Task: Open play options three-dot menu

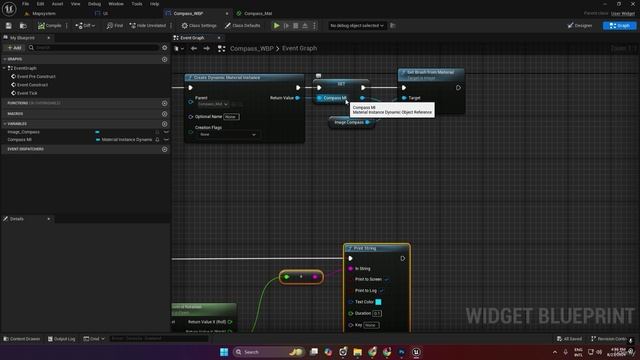Action: pos(314,26)
